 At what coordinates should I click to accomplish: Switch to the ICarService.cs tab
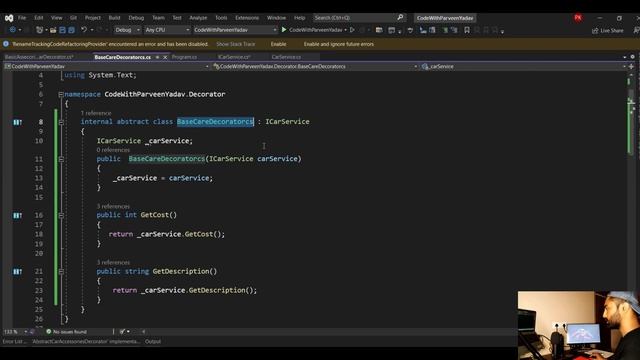coord(234,57)
